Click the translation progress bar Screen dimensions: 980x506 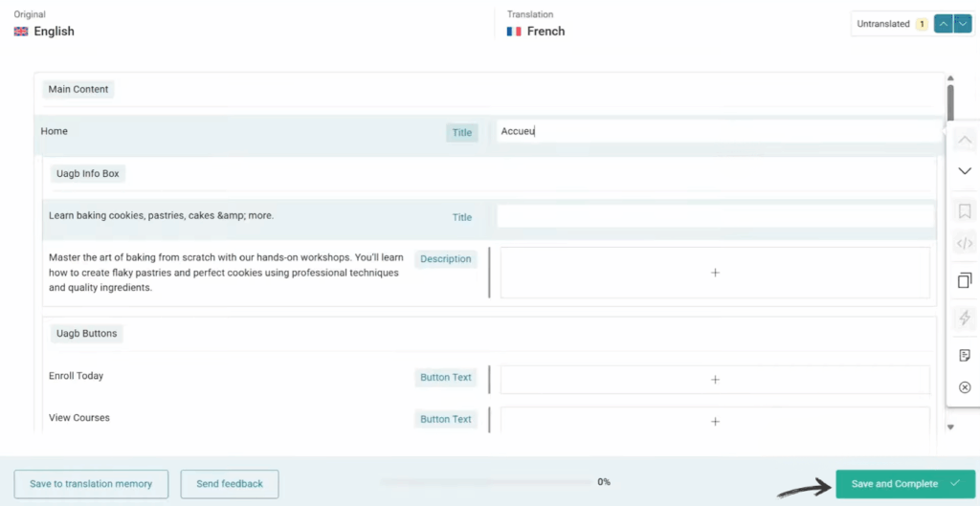pos(486,482)
